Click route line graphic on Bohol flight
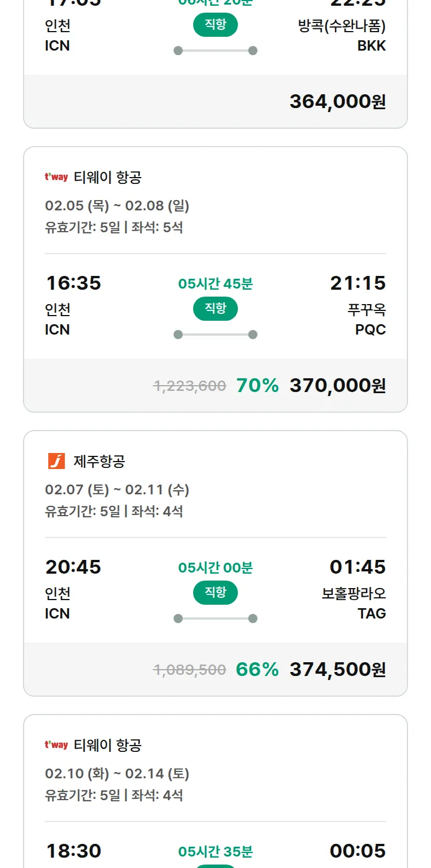 (x=215, y=619)
